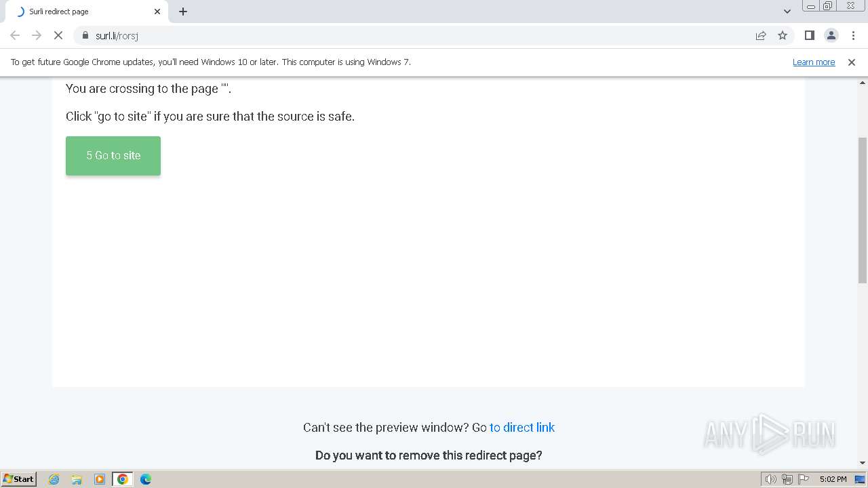Select the Surli redirect page tab
Screen dimensions: 868x488
(x=86, y=12)
